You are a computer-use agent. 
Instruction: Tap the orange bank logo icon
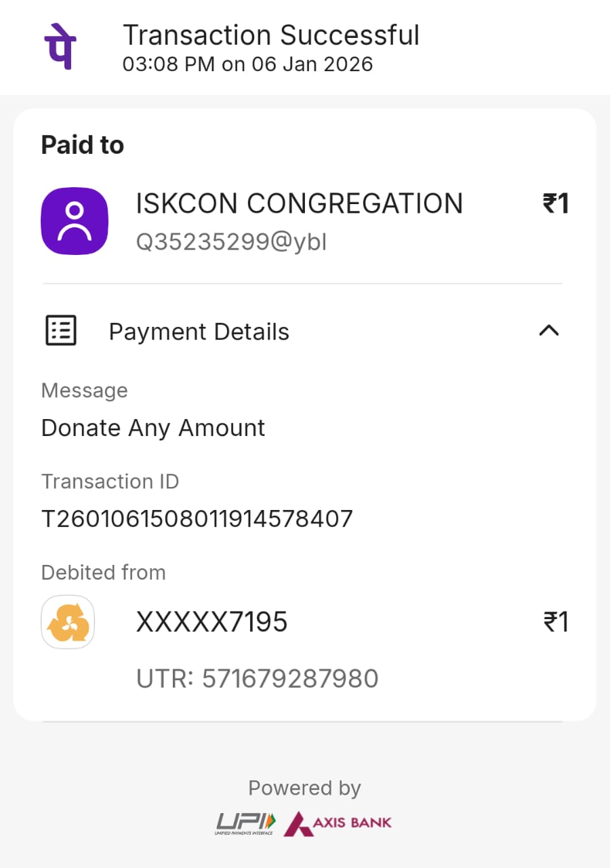pyautogui.click(x=68, y=622)
